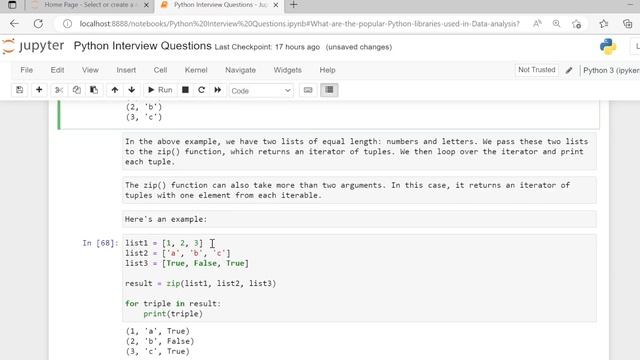Open the Help menu
Viewport: 640px width, 360px height.
pyautogui.click(x=327, y=70)
